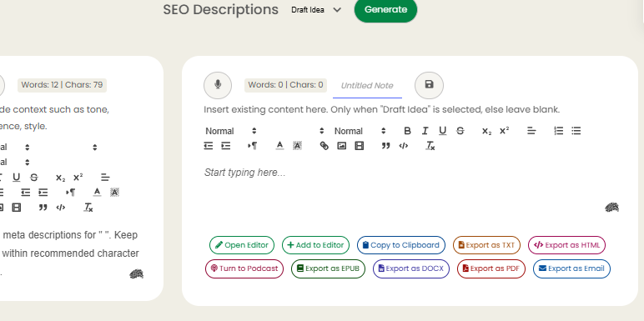Insert bullet list in right editor
Screen dimensions: 644x321
pos(576,131)
